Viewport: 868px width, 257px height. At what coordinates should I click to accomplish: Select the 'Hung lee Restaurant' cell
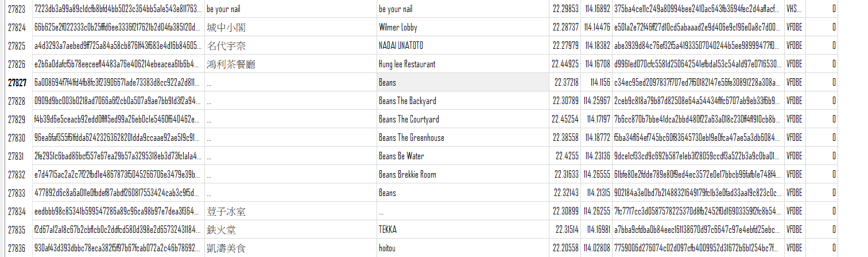(462, 64)
